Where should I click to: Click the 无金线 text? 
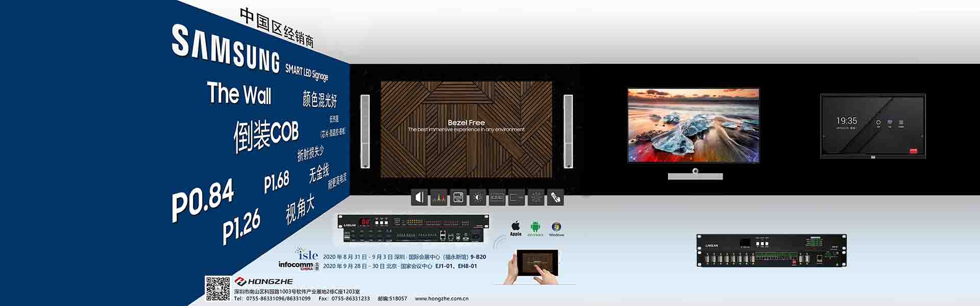pyautogui.click(x=318, y=173)
